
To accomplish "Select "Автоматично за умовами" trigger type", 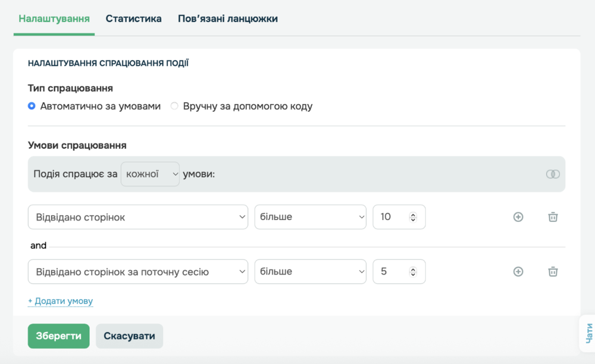I will pyautogui.click(x=31, y=106).
